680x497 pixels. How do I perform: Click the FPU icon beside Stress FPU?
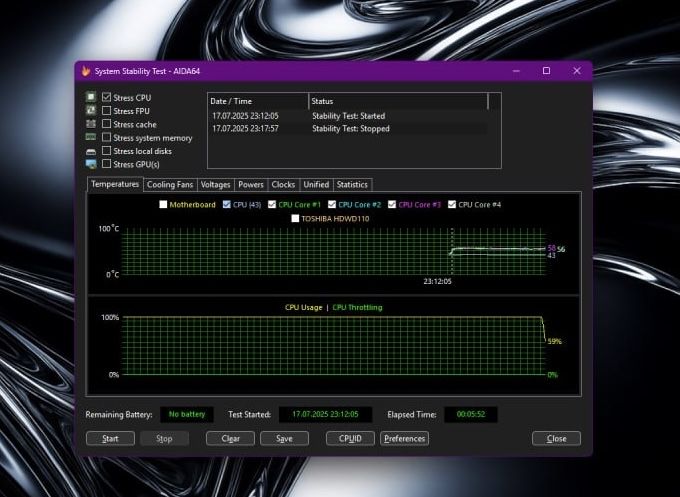click(x=91, y=110)
